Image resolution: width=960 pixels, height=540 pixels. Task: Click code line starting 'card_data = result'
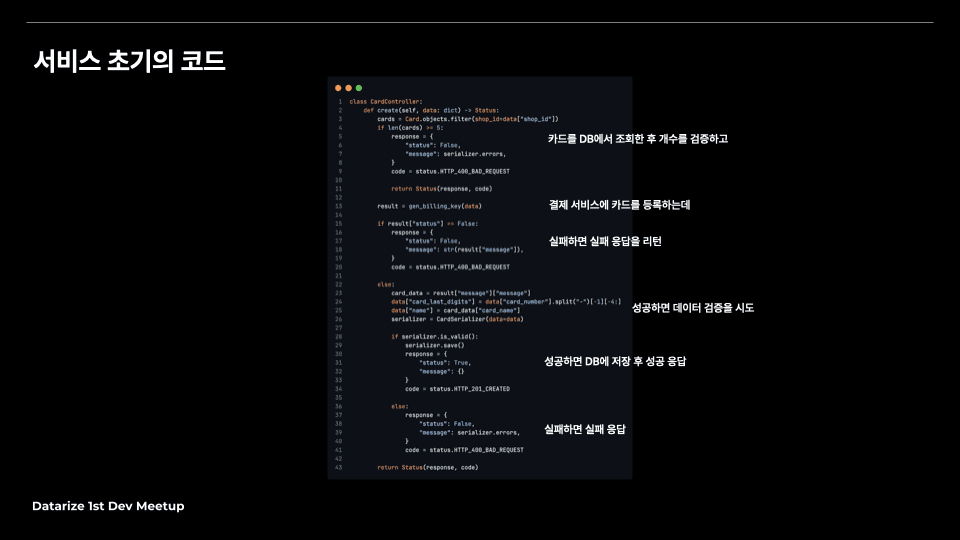point(461,293)
